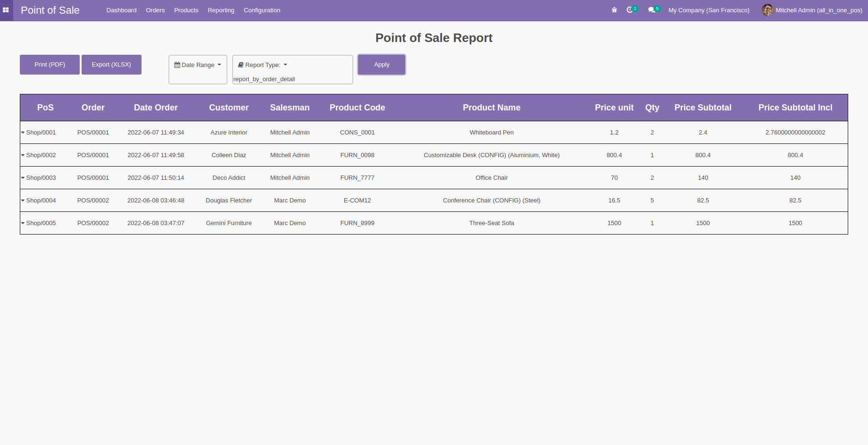Expand the Shop/0004 row caret
This screenshot has height=445, width=868.
coord(23,201)
